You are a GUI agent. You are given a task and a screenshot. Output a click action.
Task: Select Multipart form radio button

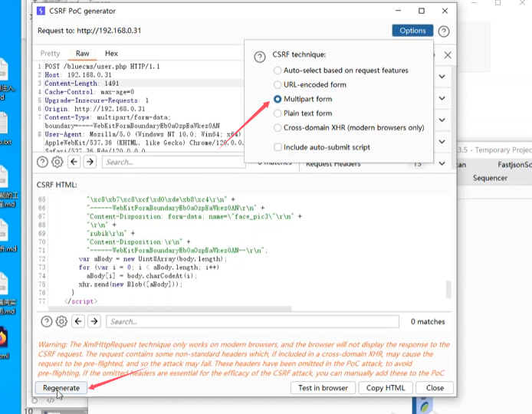277,99
